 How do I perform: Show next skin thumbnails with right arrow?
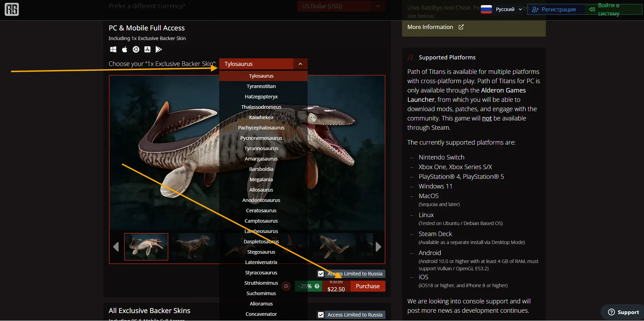click(379, 247)
